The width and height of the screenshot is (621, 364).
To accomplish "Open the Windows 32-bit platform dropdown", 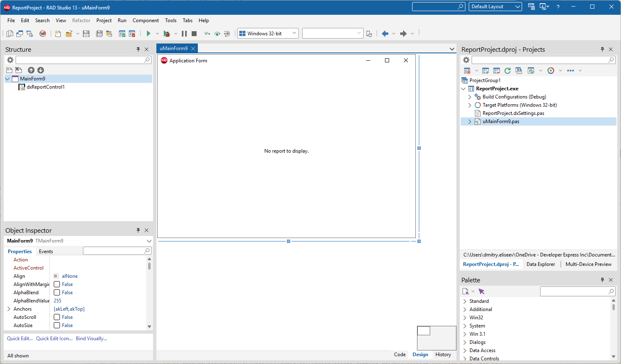I will click(294, 33).
